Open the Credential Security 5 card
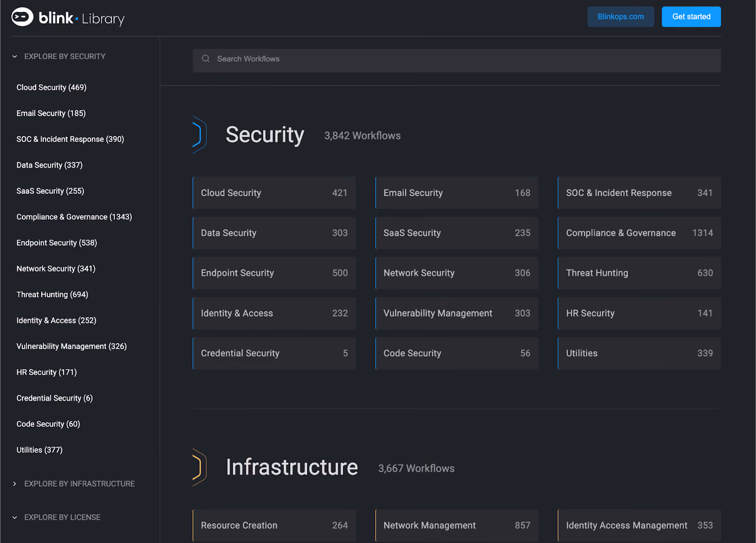 pos(274,353)
